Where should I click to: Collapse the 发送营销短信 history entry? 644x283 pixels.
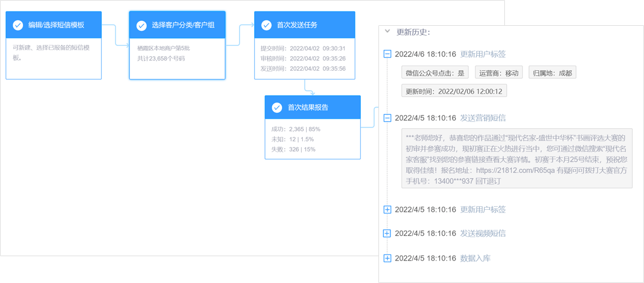(x=388, y=118)
